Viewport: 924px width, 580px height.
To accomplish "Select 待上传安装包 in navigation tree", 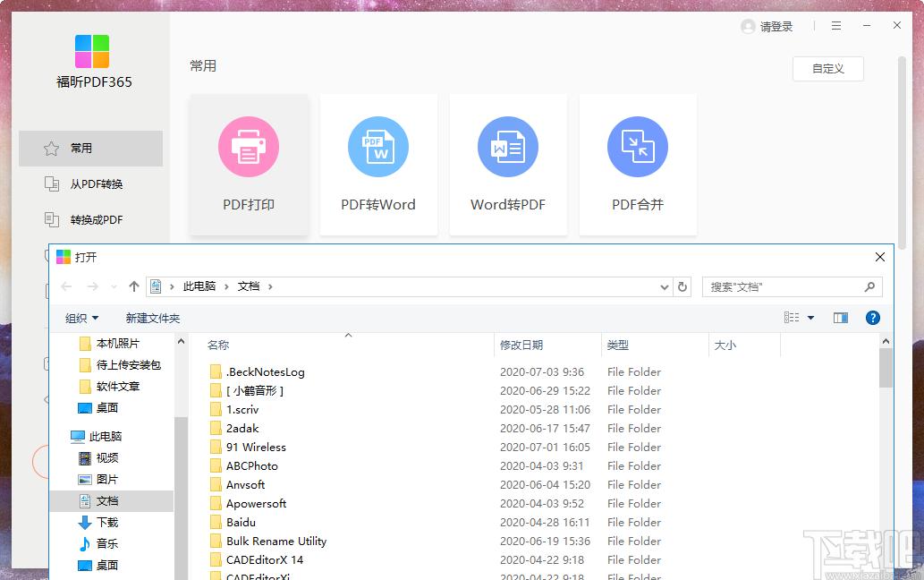I will (x=129, y=365).
